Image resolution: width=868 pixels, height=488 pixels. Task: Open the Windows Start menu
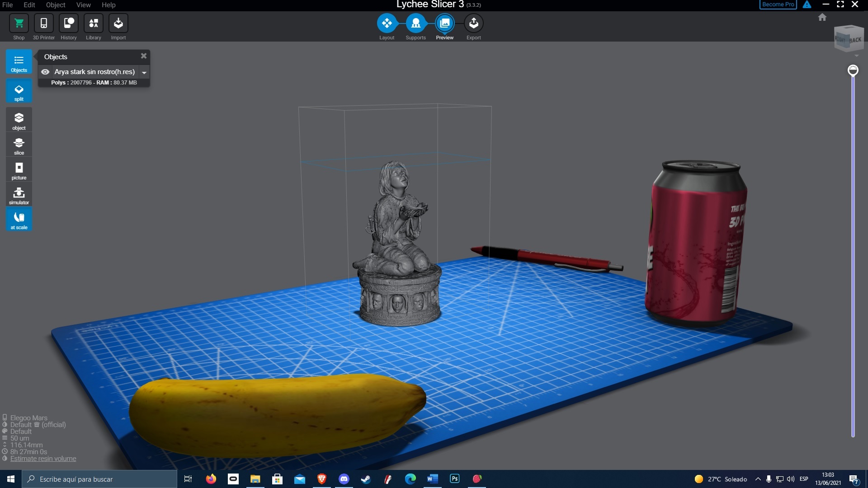11,479
